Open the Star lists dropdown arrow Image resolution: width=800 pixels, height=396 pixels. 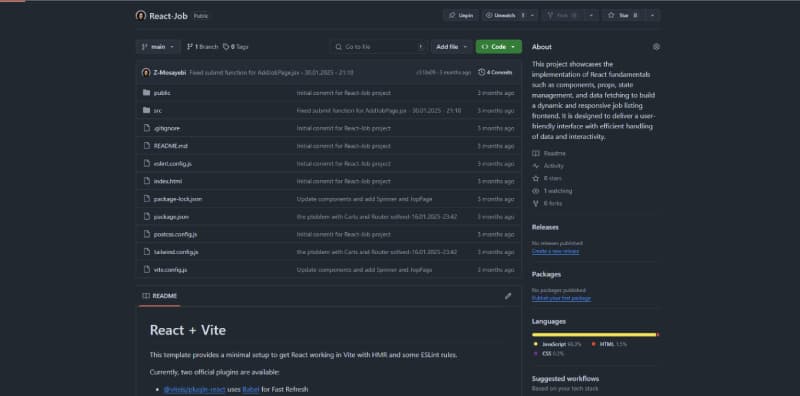[653, 16]
